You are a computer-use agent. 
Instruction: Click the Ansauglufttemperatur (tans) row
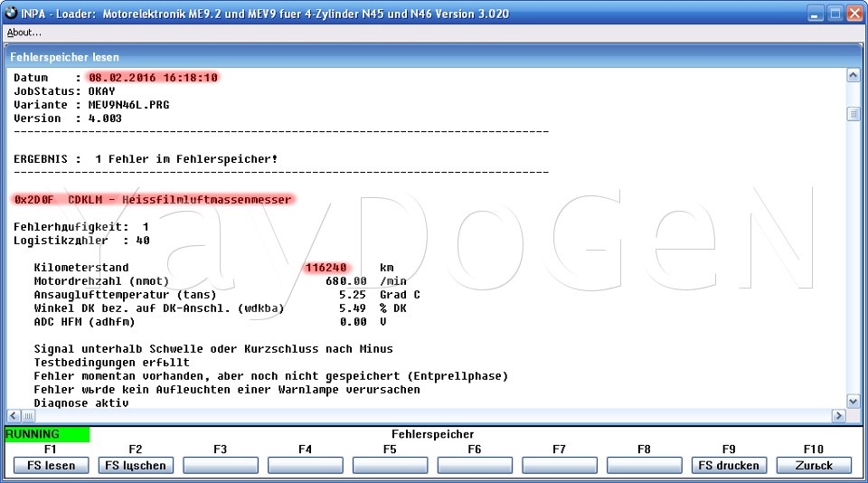point(227,295)
